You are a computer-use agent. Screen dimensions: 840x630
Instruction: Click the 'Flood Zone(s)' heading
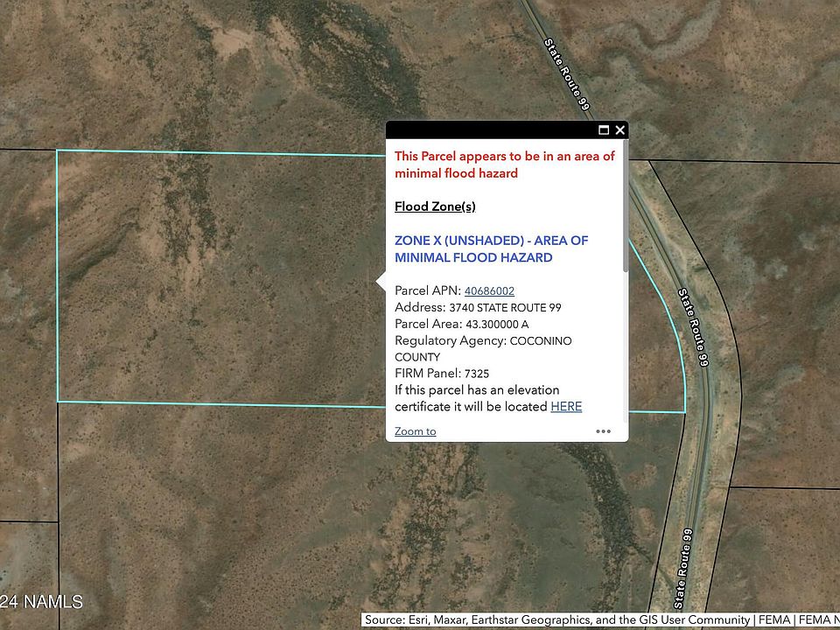[435, 206]
